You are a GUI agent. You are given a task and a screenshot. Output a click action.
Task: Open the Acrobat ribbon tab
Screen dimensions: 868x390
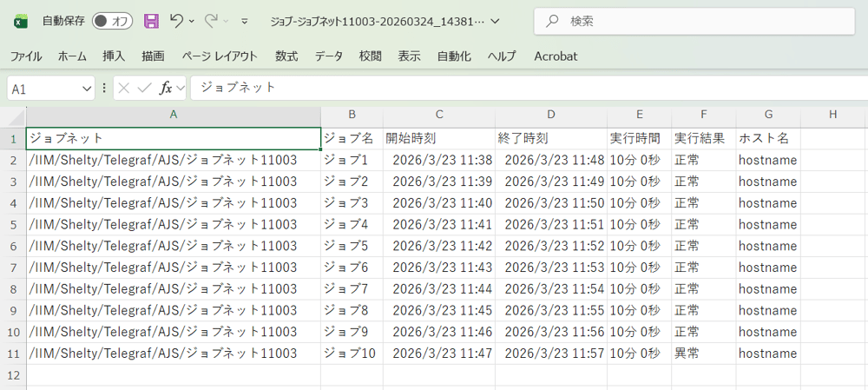pyautogui.click(x=556, y=56)
